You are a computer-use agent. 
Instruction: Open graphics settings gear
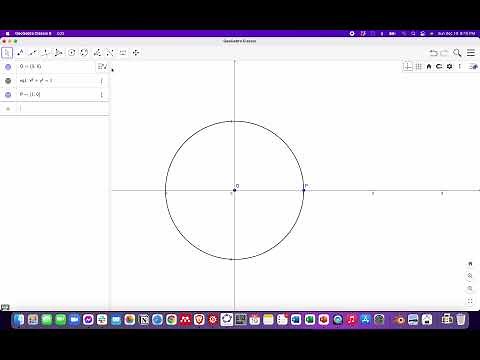449,67
